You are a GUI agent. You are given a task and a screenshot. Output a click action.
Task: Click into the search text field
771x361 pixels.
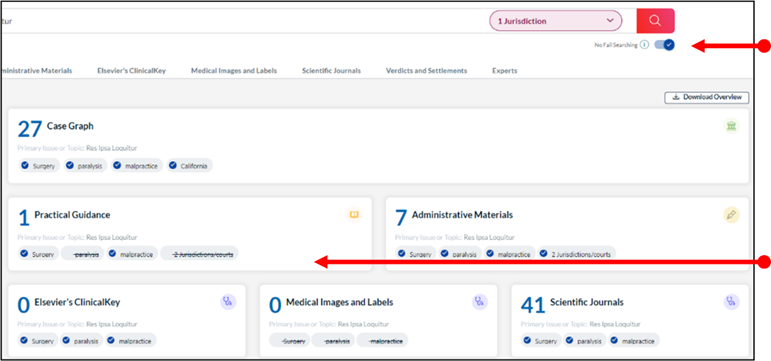pyautogui.click(x=241, y=21)
